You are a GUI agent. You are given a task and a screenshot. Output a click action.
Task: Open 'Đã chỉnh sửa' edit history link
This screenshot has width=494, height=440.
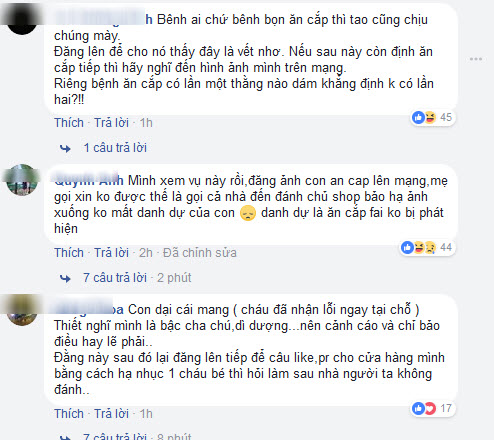pyautogui.click(x=200, y=253)
